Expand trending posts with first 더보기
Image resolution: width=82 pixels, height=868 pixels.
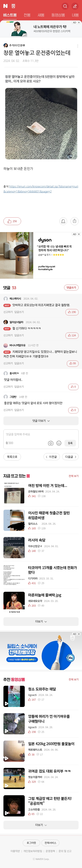pyautogui.click(x=41, y=621)
